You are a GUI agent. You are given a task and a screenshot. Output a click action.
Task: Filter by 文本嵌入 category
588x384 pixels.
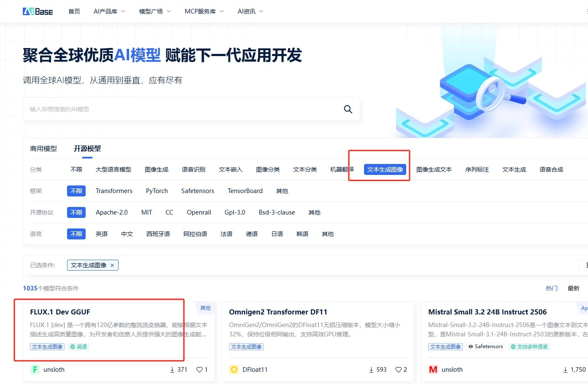[x=231, y=169]
